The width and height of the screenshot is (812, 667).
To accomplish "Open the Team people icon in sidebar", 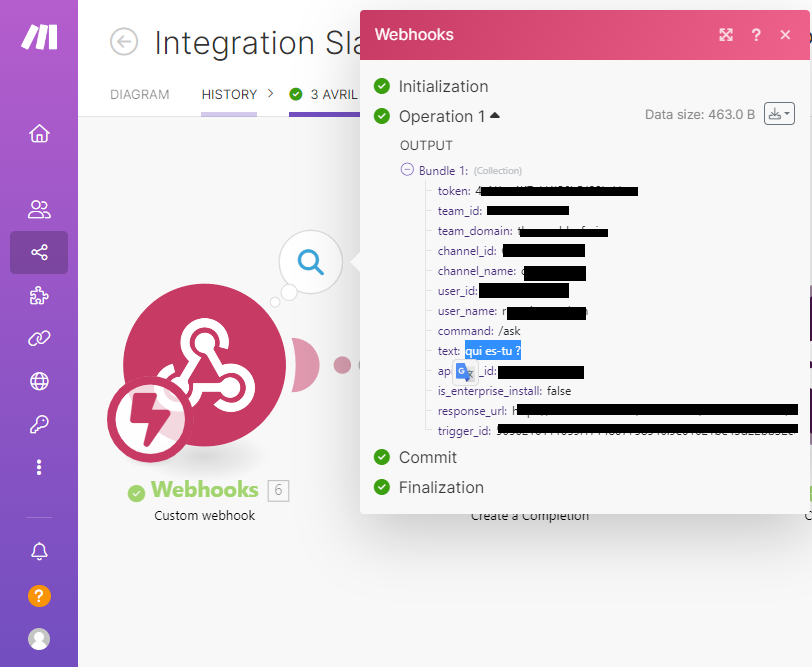I will [x=39, y=210].
